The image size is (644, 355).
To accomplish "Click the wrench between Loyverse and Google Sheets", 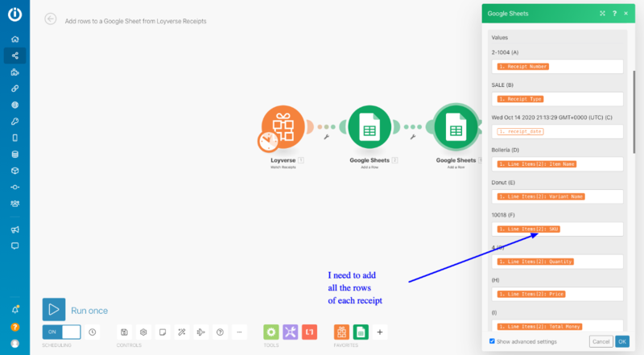I will (x=327, y=137).
